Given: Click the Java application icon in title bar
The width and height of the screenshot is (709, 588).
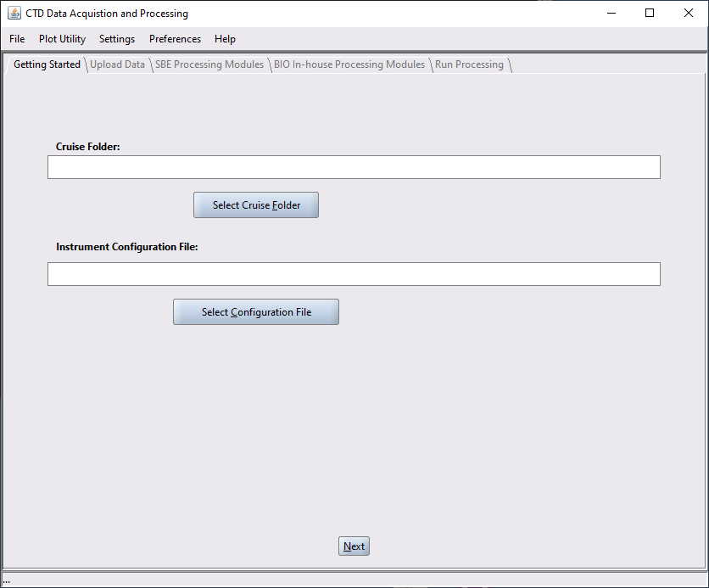Looking at the screenshot, I should click(14, 13).
